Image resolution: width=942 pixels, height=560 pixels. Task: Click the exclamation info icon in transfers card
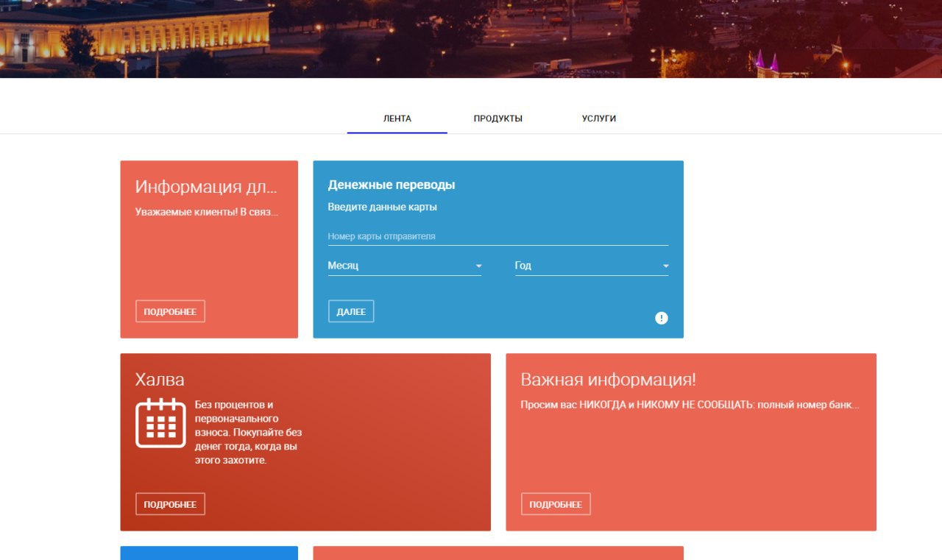662,318
